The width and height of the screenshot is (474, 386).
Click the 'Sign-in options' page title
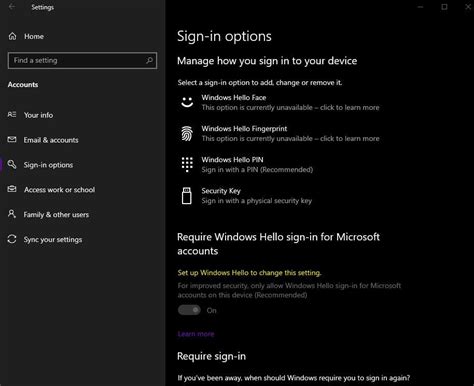[x=224, y=36]
